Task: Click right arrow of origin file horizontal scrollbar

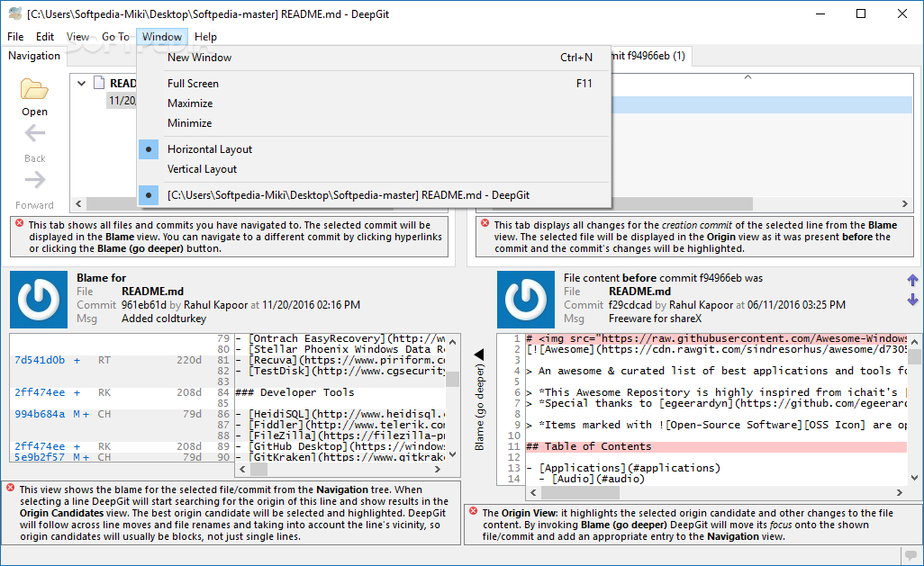Action: click(900, 492)
